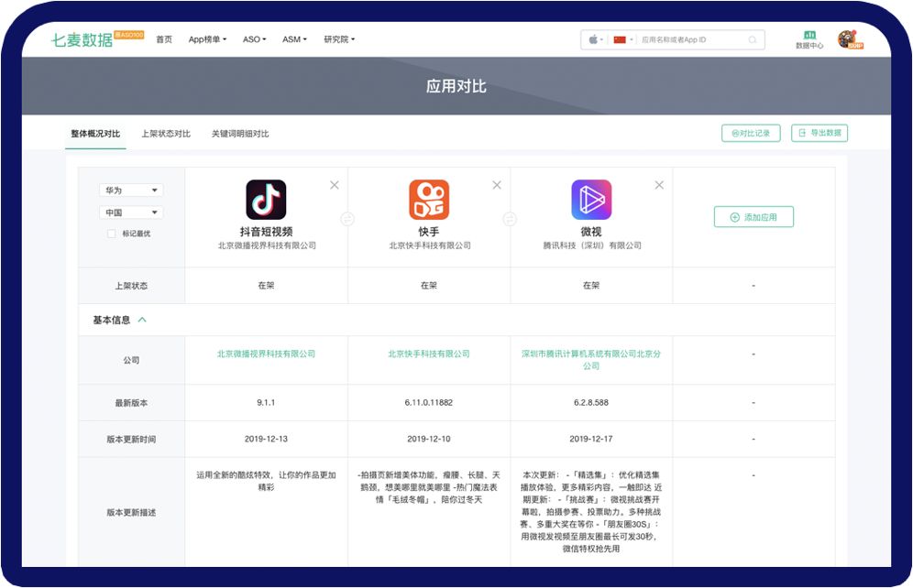Screen dimensions: 913x588
Task: Click version 6.11.0.11882 cell
Action: (429, 402)
